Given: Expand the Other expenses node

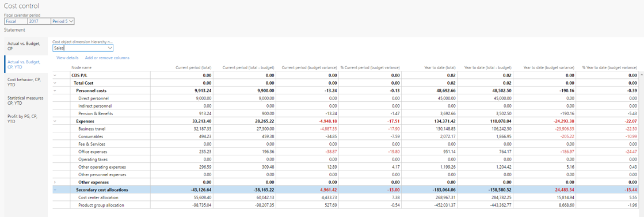Looking at the screenshot, I should click(55, 182).
